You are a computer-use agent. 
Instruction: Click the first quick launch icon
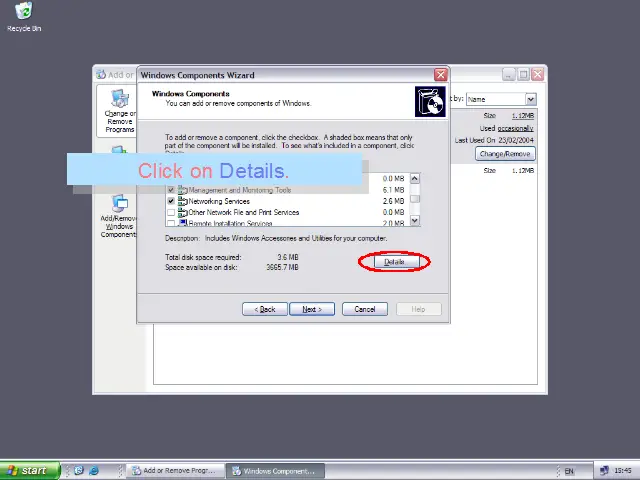point(79,470)
